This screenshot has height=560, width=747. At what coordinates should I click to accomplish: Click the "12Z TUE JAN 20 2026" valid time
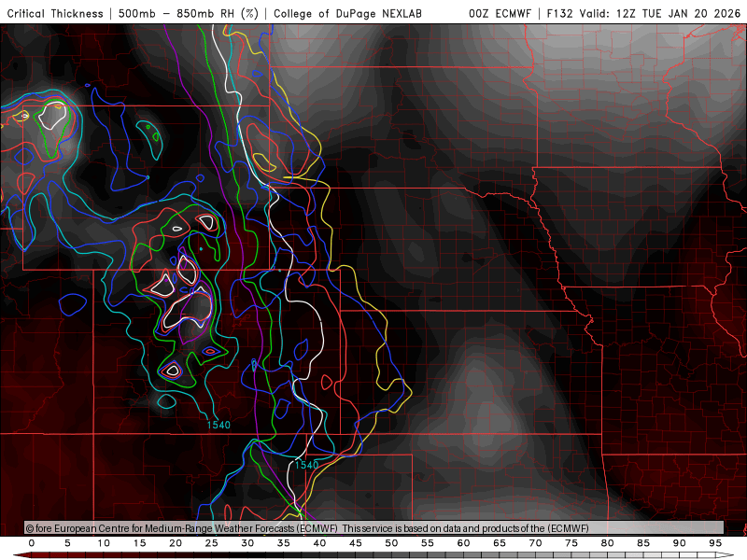(x=678, y=13)
